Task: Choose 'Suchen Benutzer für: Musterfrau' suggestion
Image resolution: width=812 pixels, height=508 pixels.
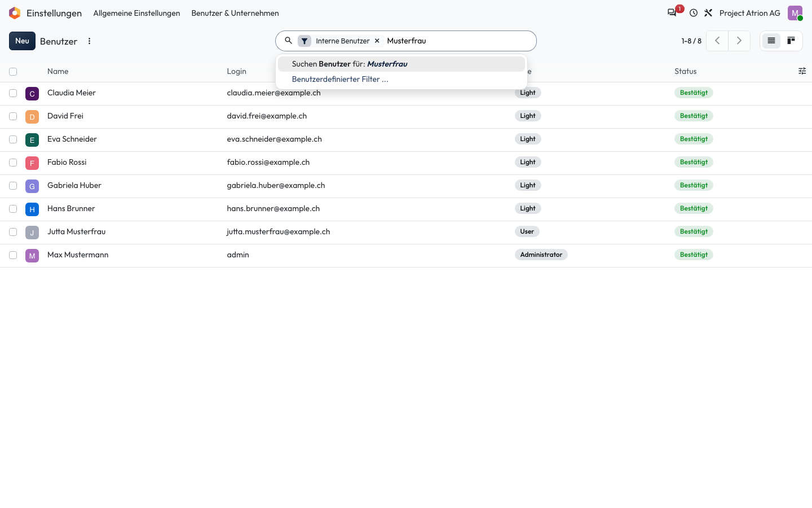Action: click(401, 64)
